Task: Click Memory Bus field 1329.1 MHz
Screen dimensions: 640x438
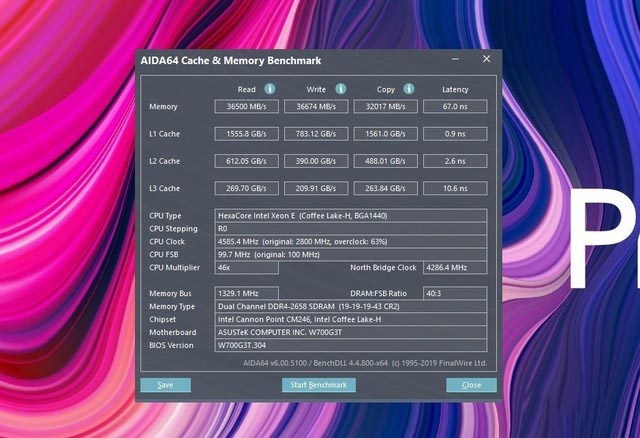Action: pos(247,293)
